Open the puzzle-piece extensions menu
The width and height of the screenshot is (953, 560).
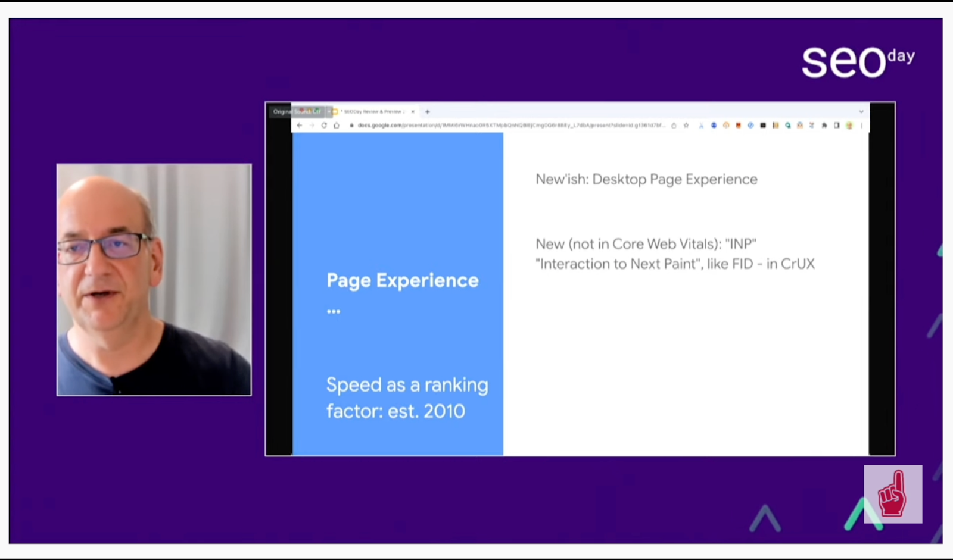(824, 126)
